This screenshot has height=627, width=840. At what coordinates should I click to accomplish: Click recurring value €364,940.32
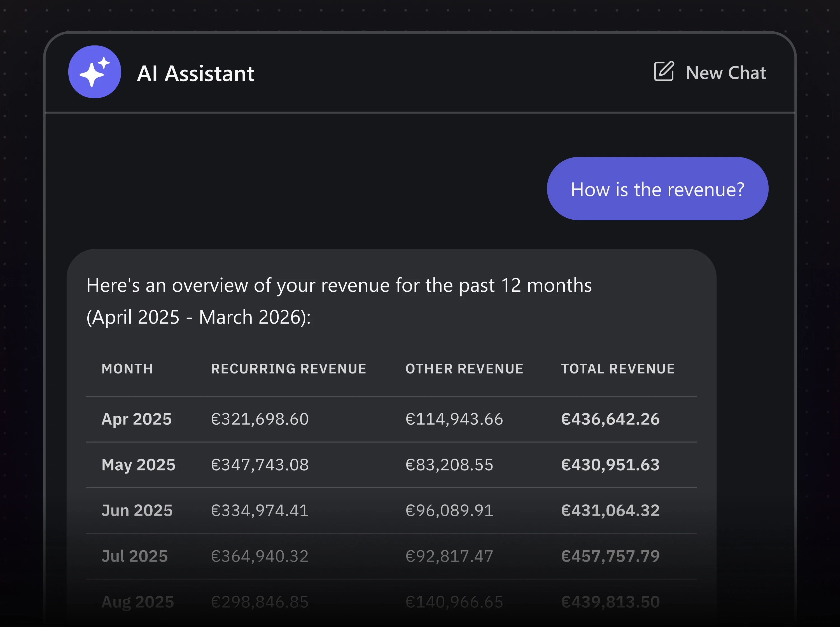pyautogui.click(x=260, y=556)
